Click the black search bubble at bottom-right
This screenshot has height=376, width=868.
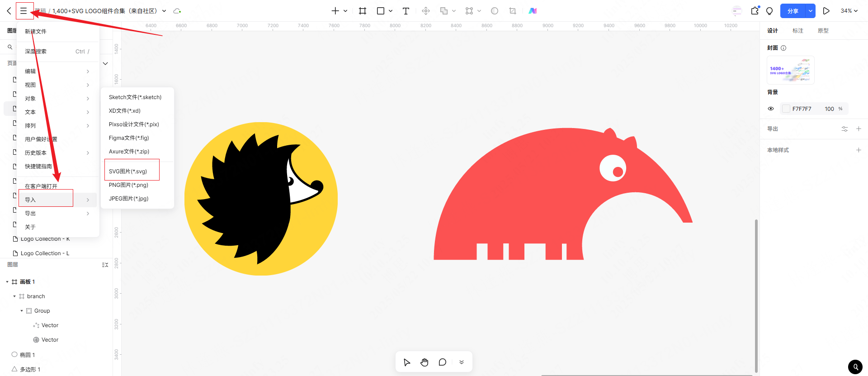coord(855,366)
